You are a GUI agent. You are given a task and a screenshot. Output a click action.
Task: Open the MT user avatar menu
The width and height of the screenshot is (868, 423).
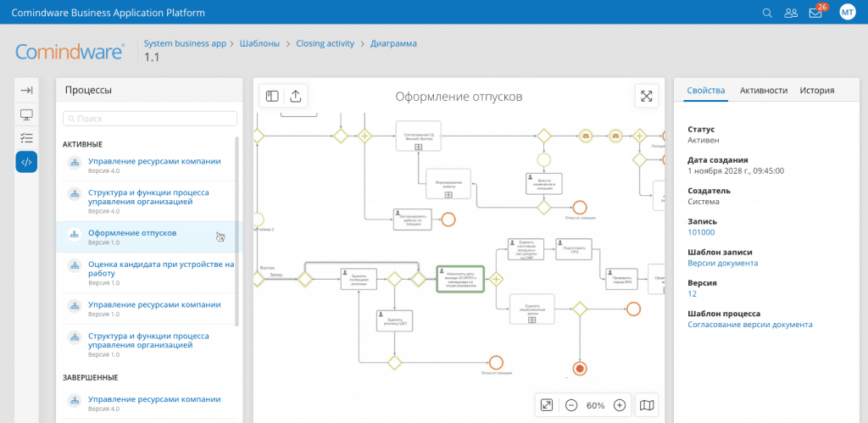pyautogui.click(x=847, y=13)
